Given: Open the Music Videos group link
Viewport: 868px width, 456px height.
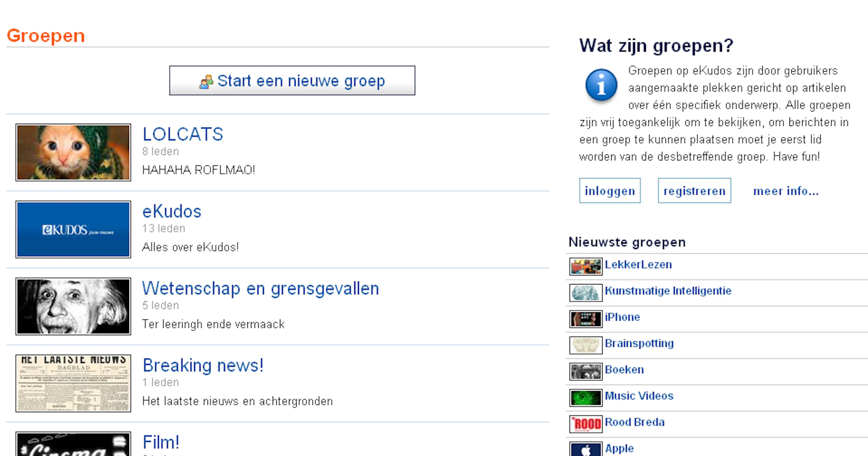Looking at the screenshot, I should [x=639, y=396].
